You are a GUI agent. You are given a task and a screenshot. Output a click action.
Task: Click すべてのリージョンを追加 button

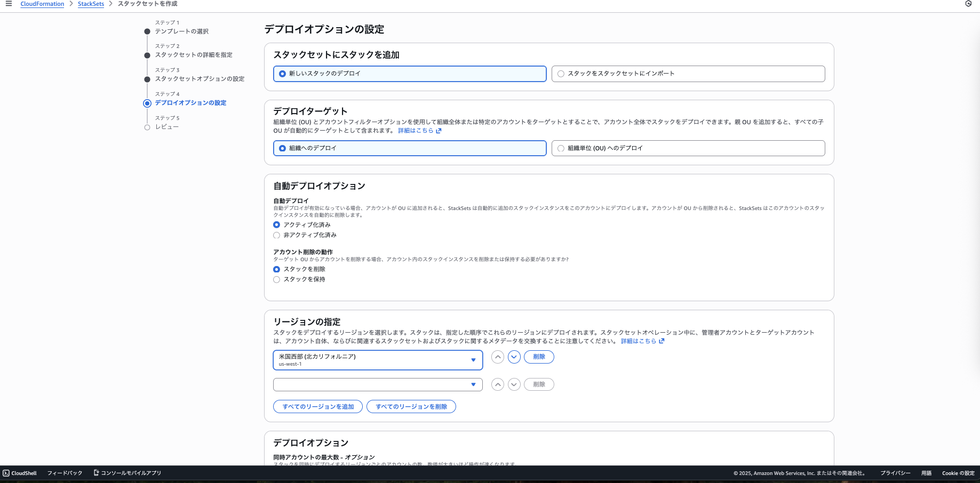coord(317,406)
